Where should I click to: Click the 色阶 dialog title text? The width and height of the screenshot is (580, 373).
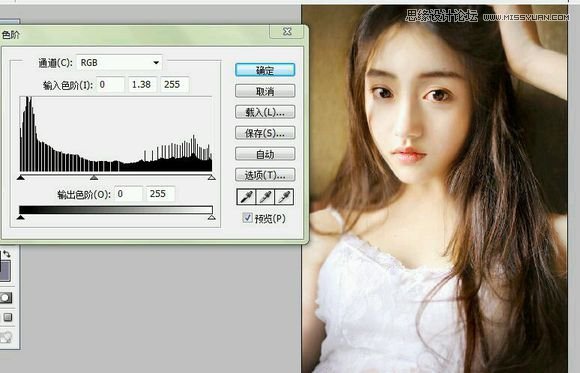[11, 35]
